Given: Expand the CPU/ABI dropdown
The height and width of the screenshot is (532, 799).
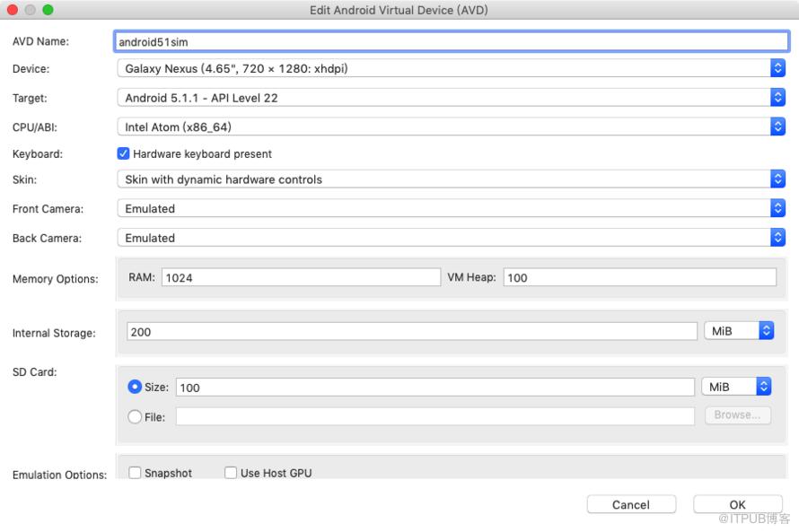Looking at the screenshot, I should [452, 126].
